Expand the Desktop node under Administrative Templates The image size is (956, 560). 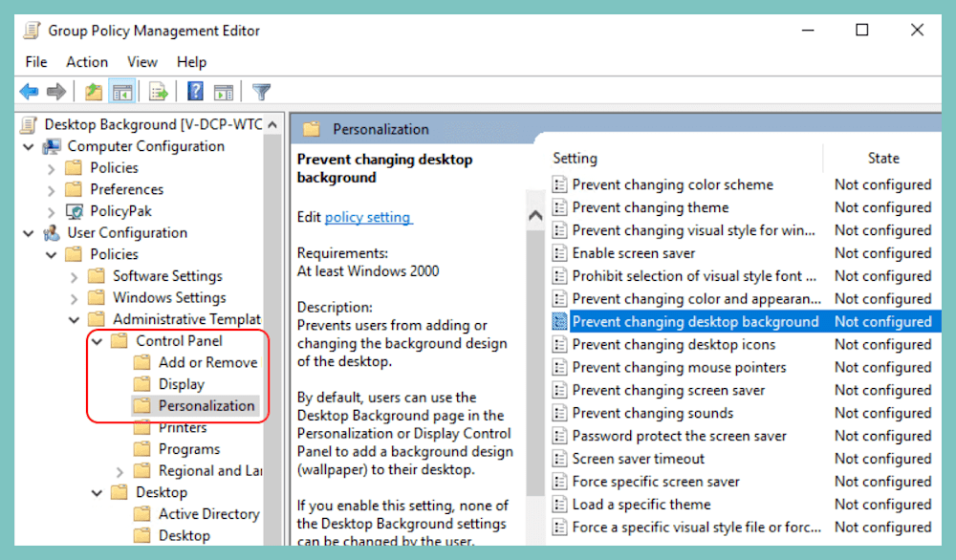pyautogui.click(x=97, y=491)
